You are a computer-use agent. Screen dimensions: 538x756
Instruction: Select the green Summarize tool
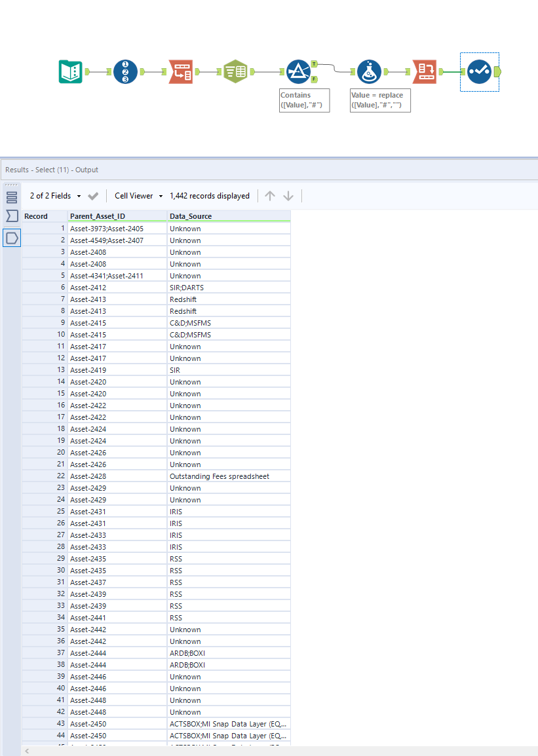235,71
